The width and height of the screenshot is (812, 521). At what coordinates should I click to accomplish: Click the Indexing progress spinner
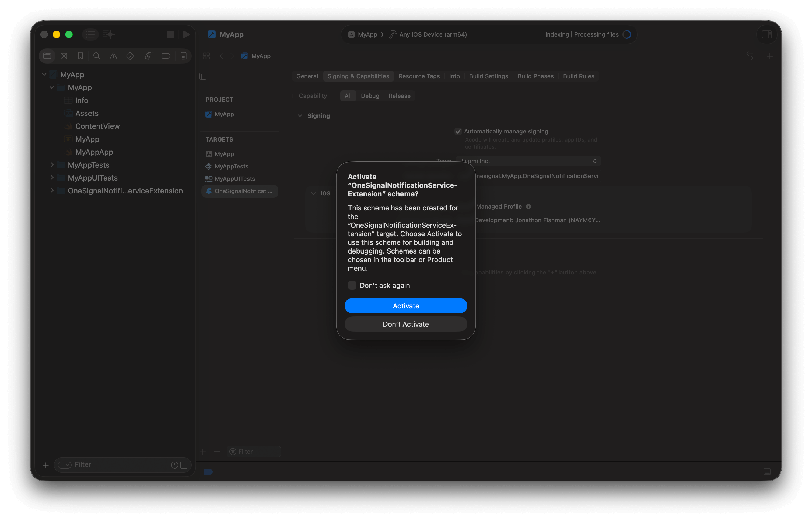coord(627,34)
